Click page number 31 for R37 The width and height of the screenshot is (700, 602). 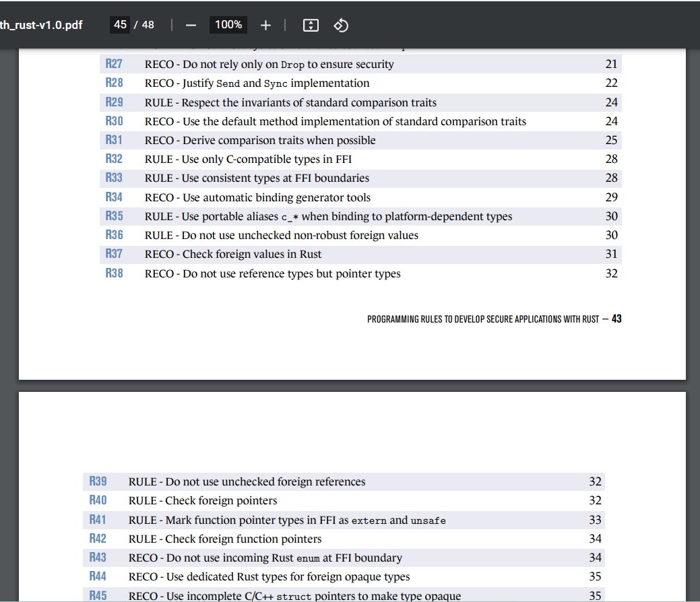(611, 254)
